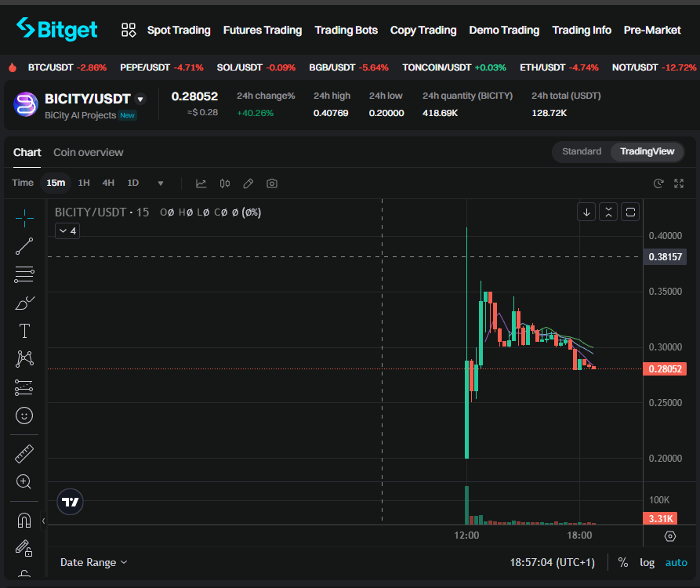The width and height of the screenshot is (700, 588).
Task: Click the pencil drawing toolbar icon
Action: 248,183
